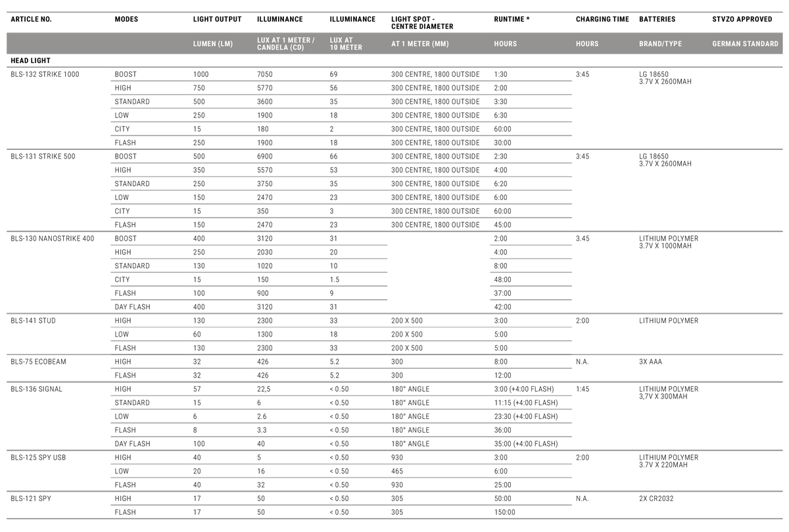
Task: Click the LIGHT OUTPUT column header
Action: [217, 20]
